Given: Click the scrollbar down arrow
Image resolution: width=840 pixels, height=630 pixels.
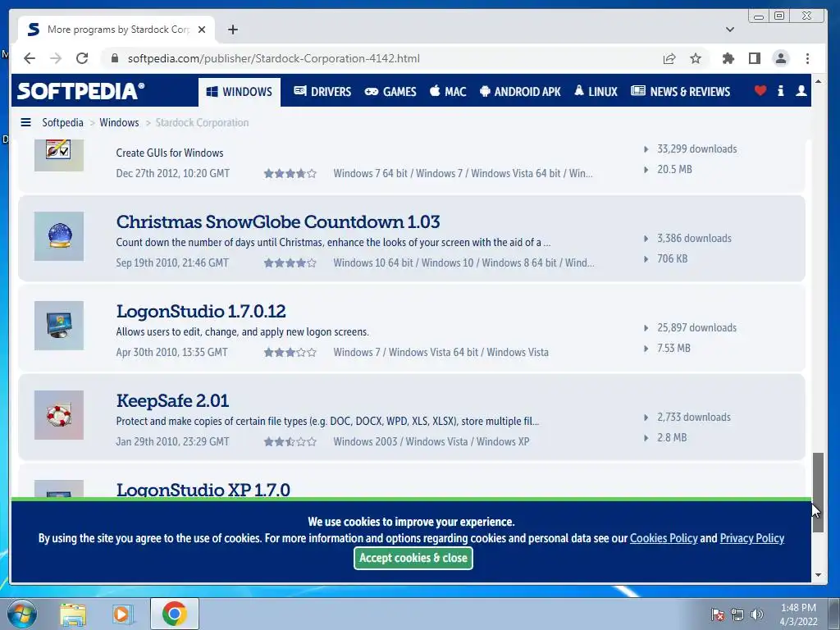Looking at the screenshot, I should (818, 575).
